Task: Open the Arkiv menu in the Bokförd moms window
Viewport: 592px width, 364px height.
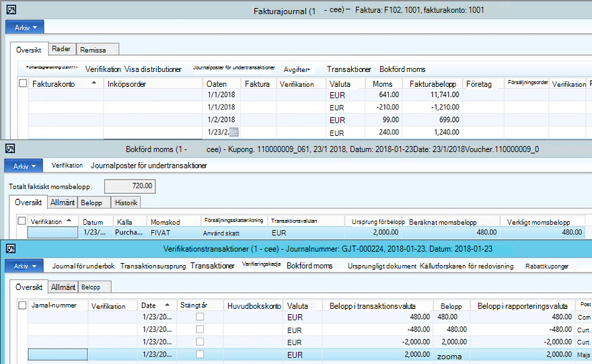Action: (24, 166)
